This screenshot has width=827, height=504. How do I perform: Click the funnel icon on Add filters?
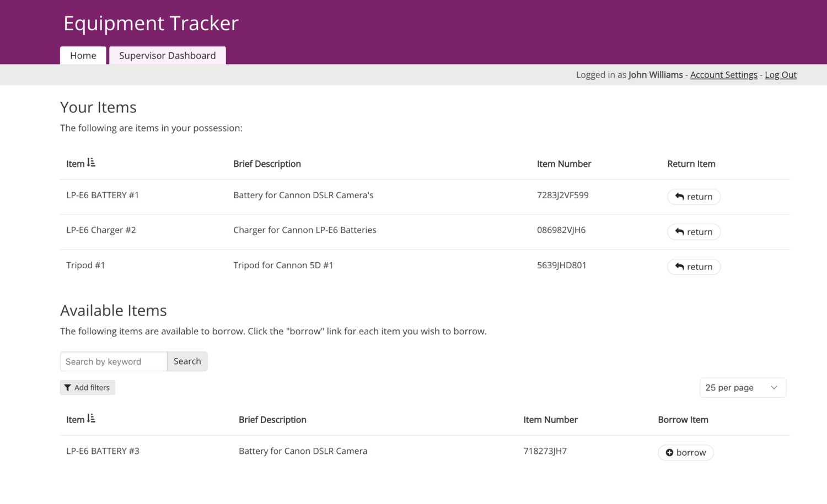point(68,388)
